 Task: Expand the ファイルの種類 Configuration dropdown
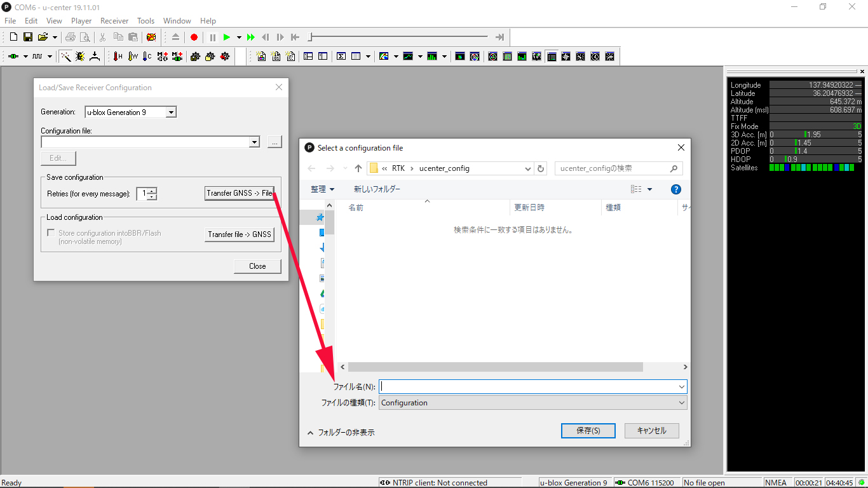[x=682, y=403]
